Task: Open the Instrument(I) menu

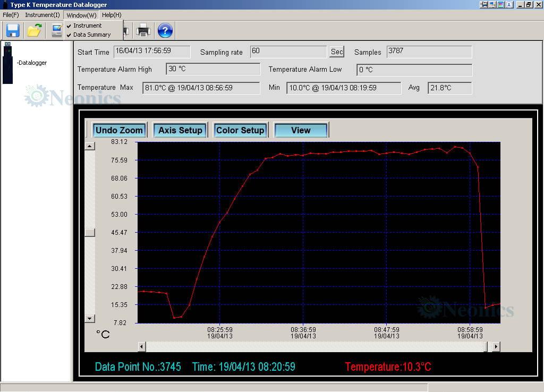Action: (x=42, y=15)
